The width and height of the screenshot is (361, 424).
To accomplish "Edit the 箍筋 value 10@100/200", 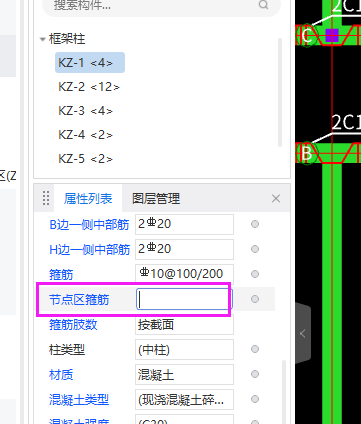I will 184,274.
